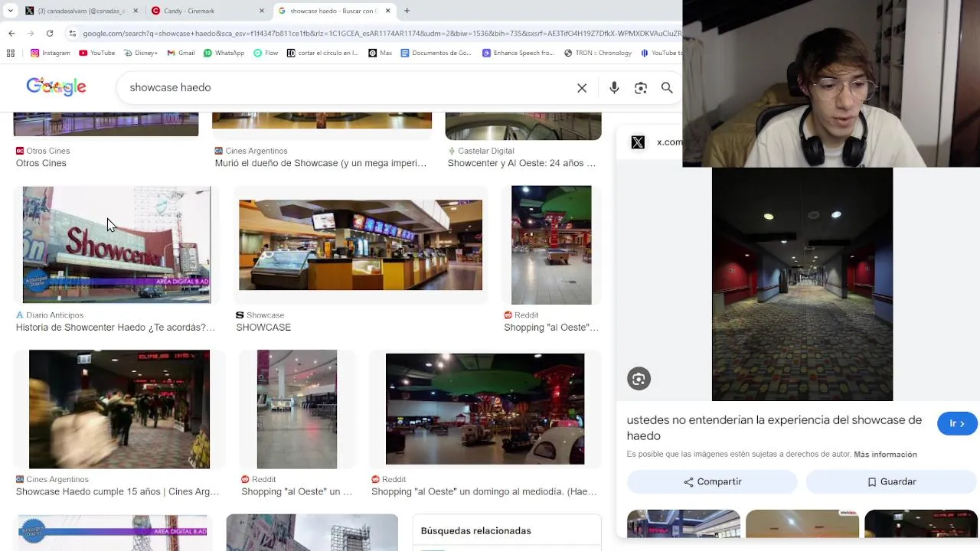980x551 pixels.
Task: Open the Showcase candy counter image
Action: point(361,245)
